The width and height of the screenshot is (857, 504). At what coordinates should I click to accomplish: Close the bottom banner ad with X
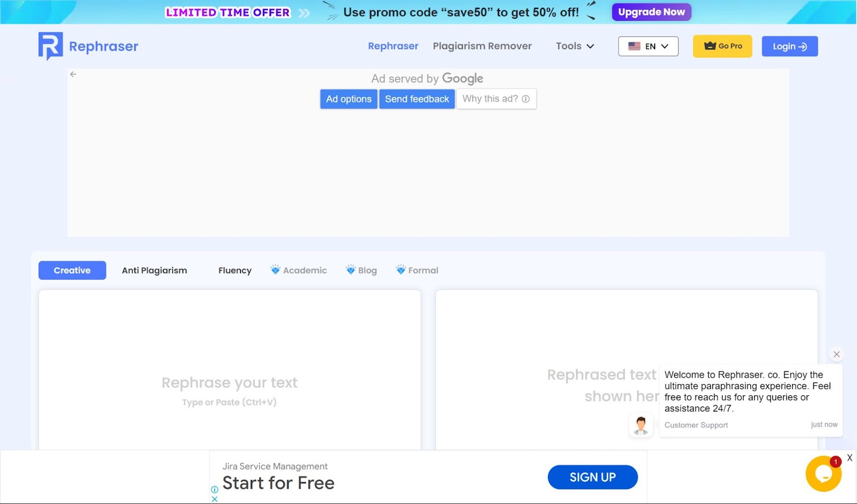850,458
